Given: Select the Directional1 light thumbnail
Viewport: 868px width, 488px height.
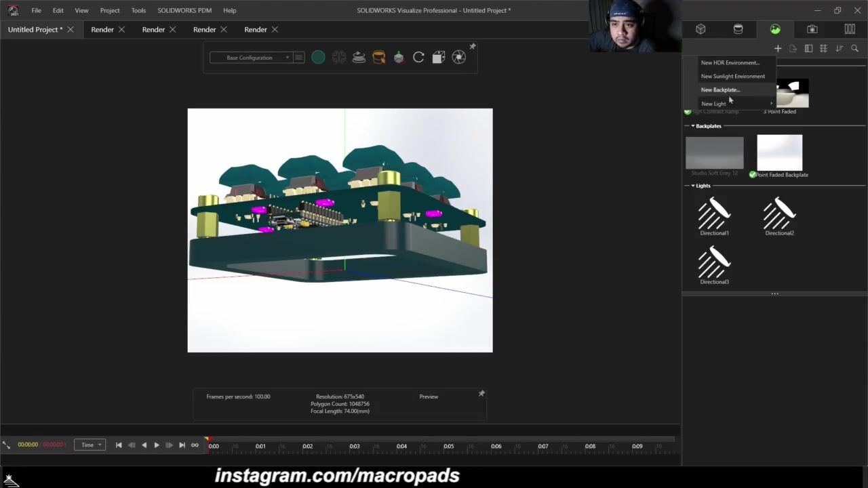Looking at the screenshot, I should coord(714,215).
